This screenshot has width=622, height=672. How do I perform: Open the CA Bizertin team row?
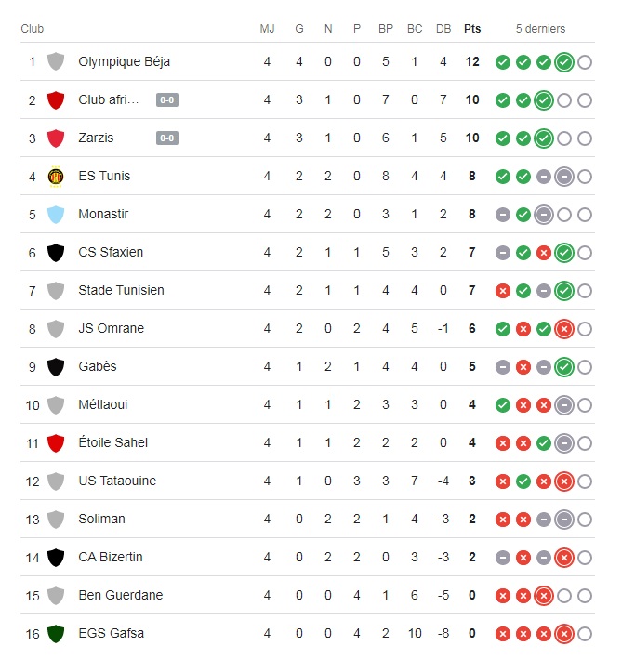[308, 557]
